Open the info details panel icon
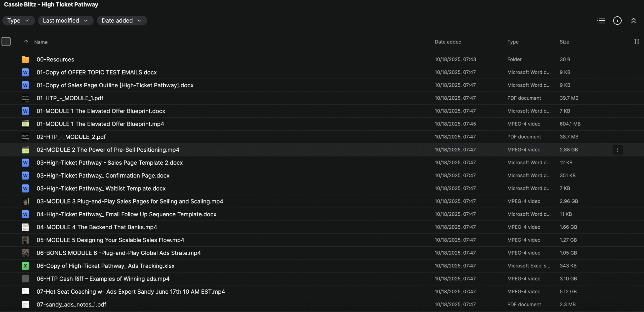Screen dimensions: 644x312 point(617,21)
